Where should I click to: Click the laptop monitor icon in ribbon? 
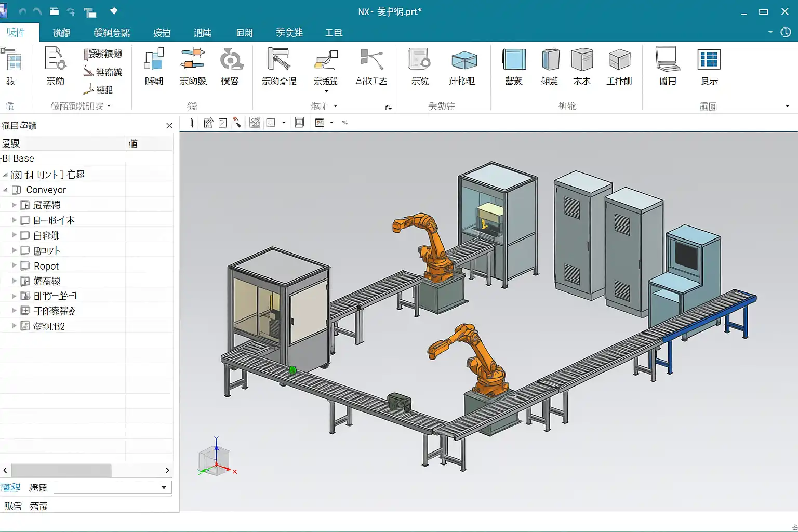point(668,59)
